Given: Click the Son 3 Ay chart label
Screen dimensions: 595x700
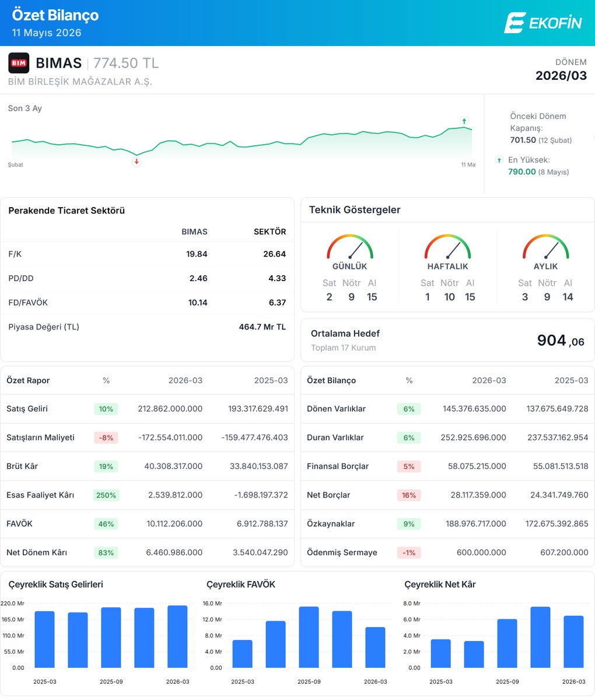Looking at the screenshot, I should click(25, 108).
